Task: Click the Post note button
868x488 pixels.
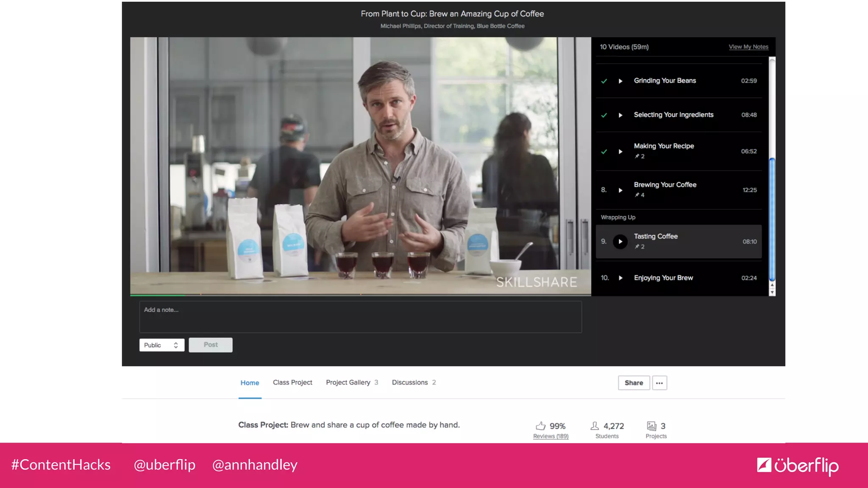Action: pos(211,345)
